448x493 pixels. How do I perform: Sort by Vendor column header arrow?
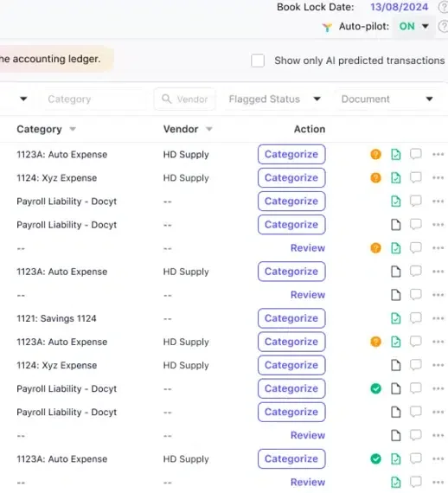tap(209, 129)
